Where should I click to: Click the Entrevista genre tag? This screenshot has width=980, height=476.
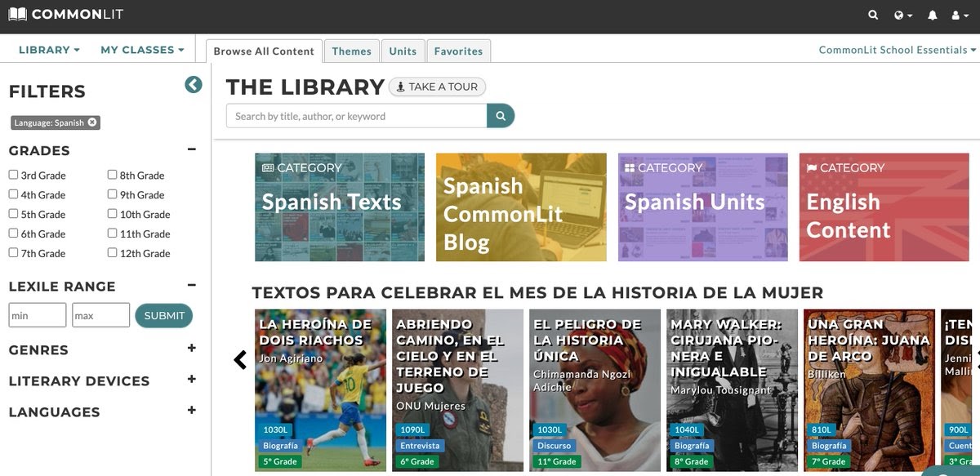[421, 446]
